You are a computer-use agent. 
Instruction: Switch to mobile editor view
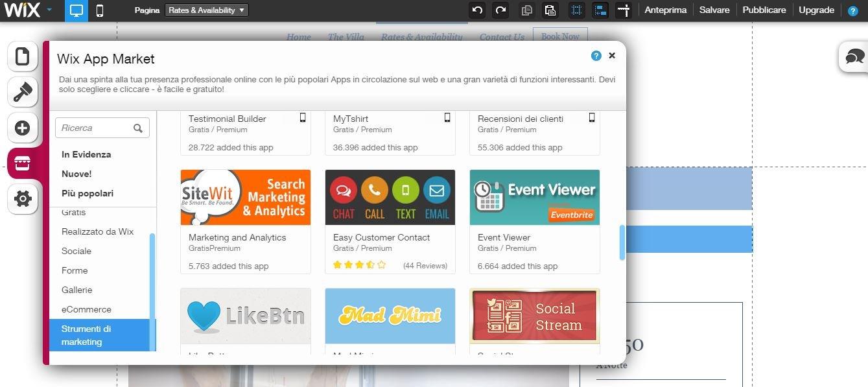pyautogui.click(x=100, y=10)
